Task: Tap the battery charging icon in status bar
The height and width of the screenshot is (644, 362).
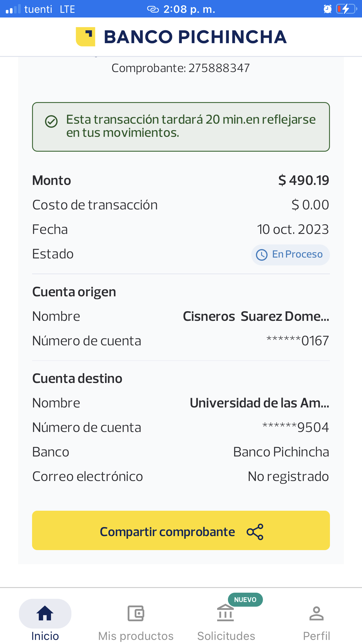Action: click(346, 9)
